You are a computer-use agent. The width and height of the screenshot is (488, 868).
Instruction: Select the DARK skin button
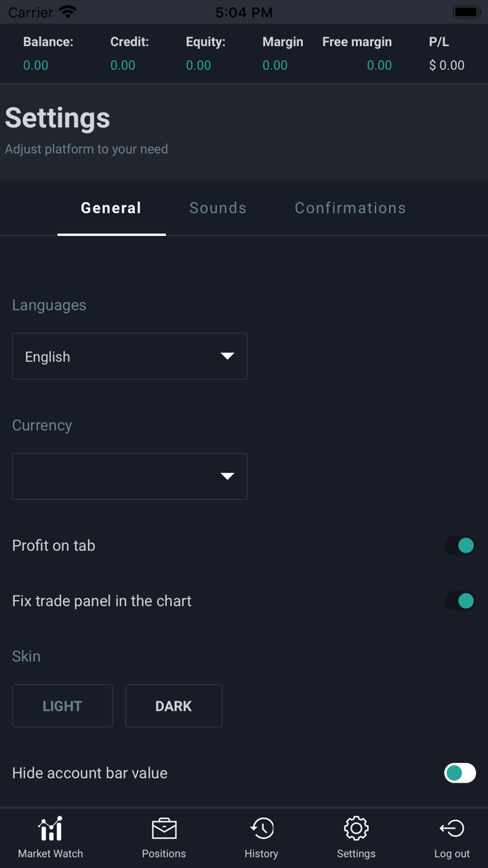coord(174,706)
